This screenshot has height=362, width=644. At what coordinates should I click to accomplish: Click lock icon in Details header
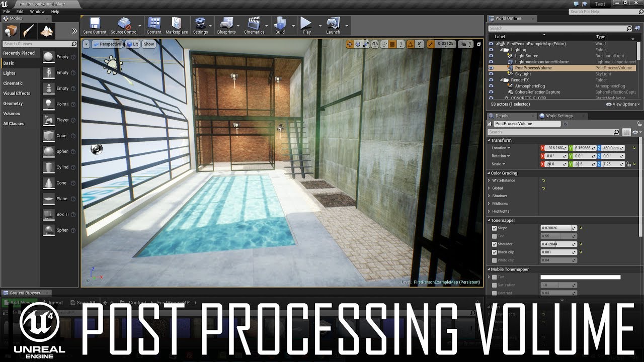tap(639, 124)
